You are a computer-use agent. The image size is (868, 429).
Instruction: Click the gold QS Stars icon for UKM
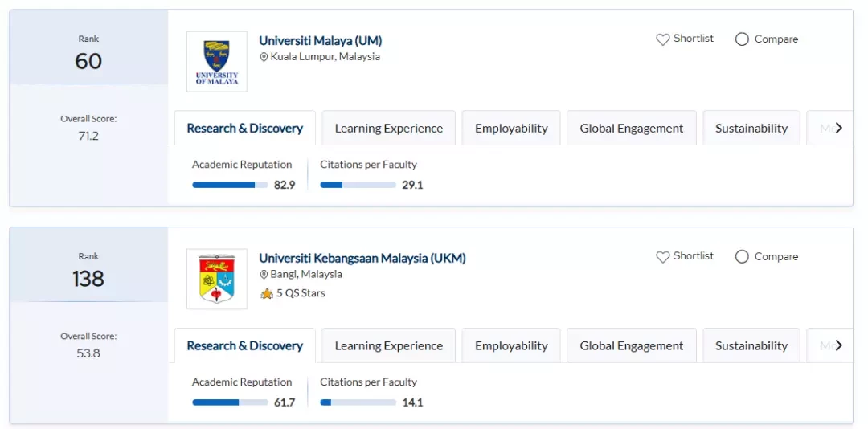pyautogui.click(x=267, y=293)
